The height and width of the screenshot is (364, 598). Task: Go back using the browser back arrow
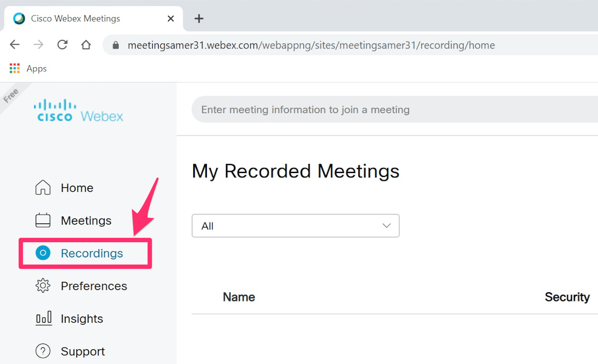pyautogui.click(x=14, y=44)
